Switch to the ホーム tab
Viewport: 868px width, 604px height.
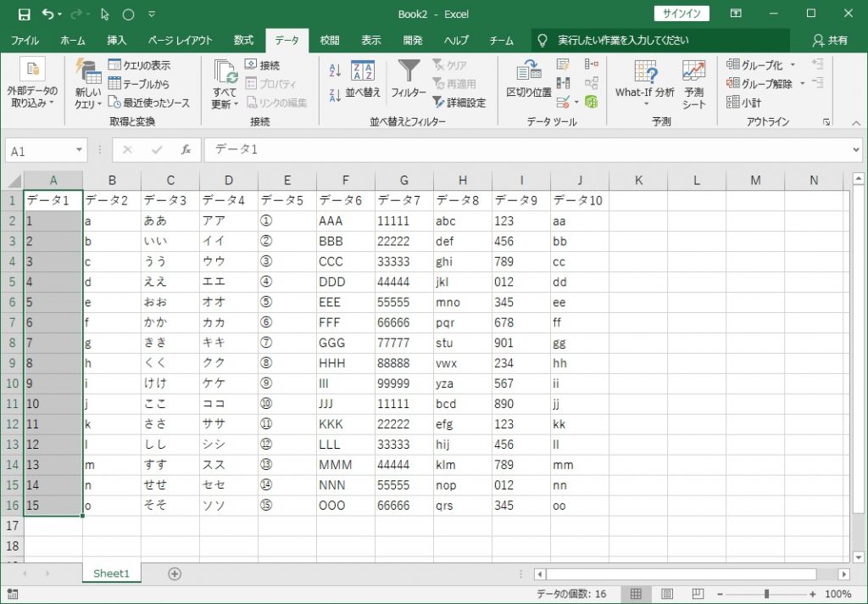(x=73, y=41)
